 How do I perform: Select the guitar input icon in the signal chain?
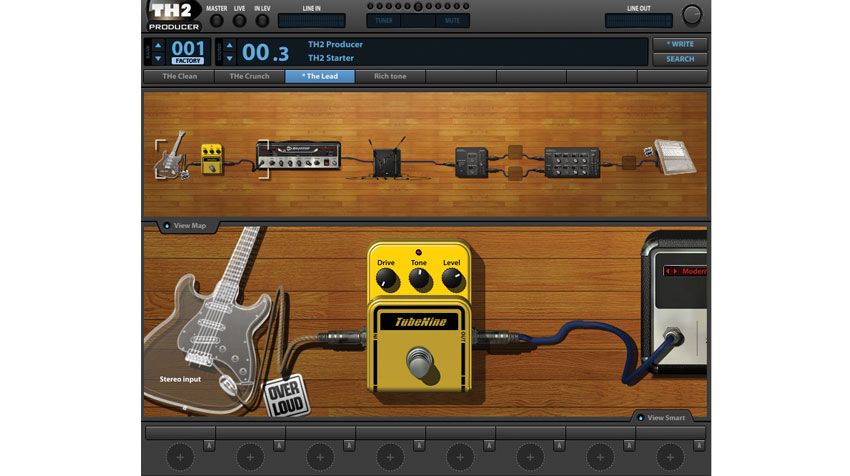click(171, 156)
